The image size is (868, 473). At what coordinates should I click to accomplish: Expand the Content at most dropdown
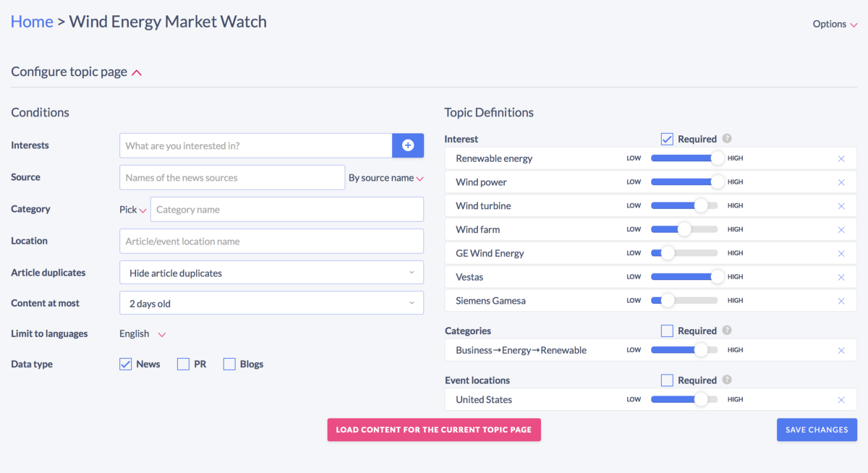click(271, 303)
